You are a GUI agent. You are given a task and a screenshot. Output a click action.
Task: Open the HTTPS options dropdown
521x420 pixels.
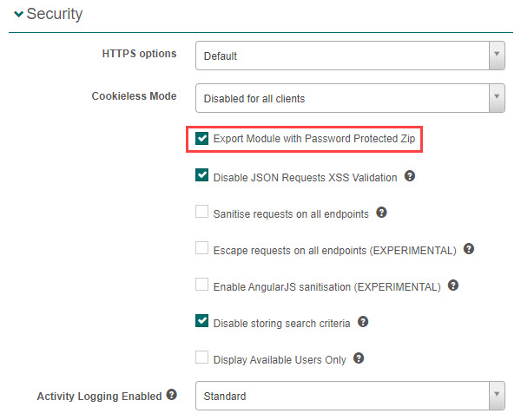[x=350, y=56]
